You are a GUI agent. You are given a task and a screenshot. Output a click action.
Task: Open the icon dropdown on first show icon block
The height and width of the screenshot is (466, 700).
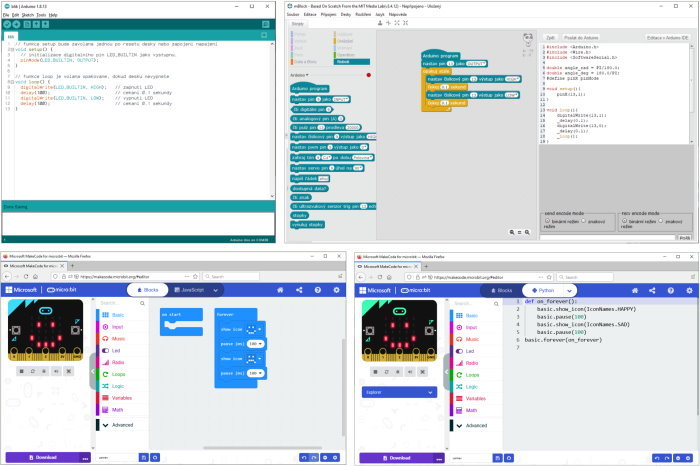point(260,329)
